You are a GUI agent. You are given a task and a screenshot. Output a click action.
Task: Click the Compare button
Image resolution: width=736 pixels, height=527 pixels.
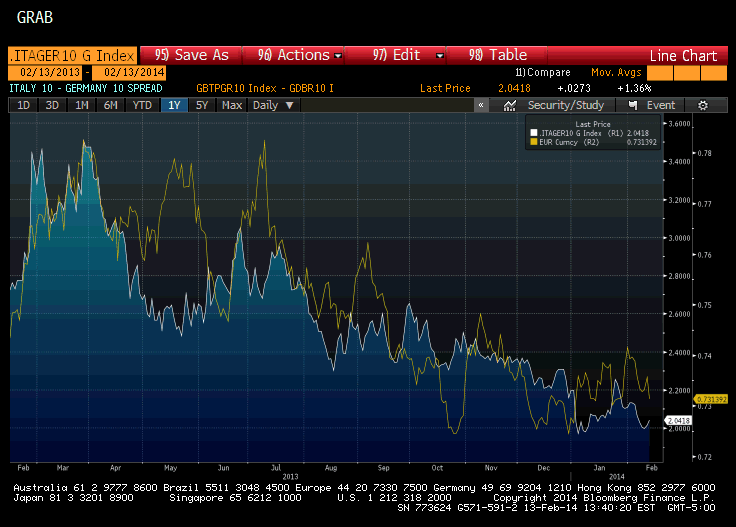pos(543,72)
